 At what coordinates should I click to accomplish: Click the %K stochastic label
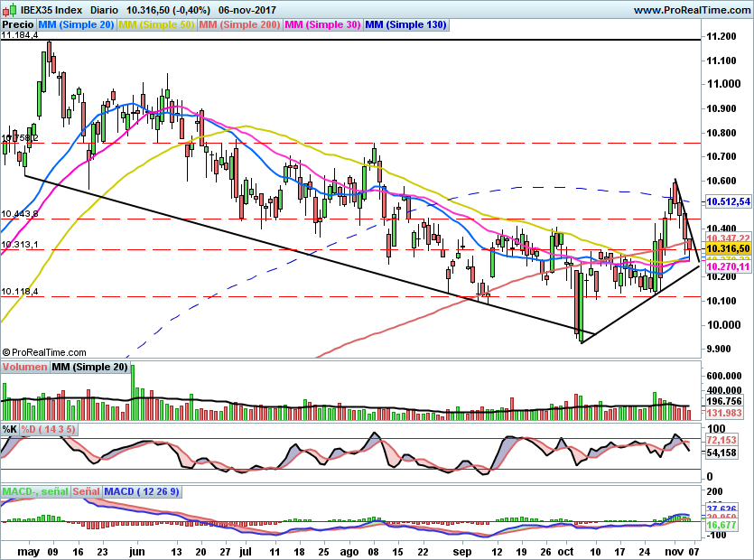(x=8, y=431)
